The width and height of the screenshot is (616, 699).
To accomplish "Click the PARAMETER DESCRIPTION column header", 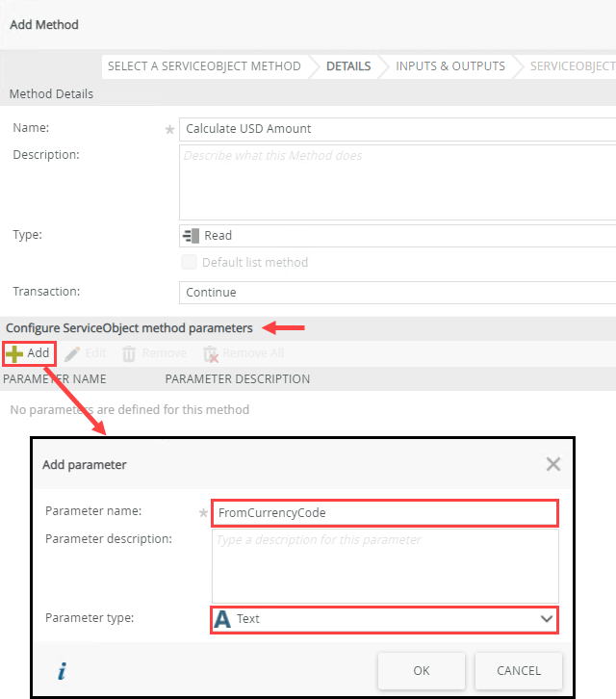I will 238,379.
